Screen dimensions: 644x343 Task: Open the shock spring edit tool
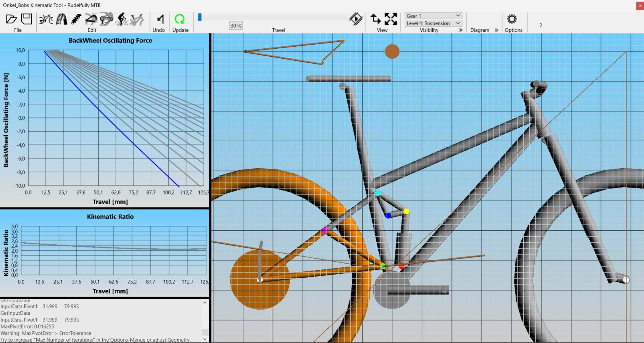pos(76,19)
